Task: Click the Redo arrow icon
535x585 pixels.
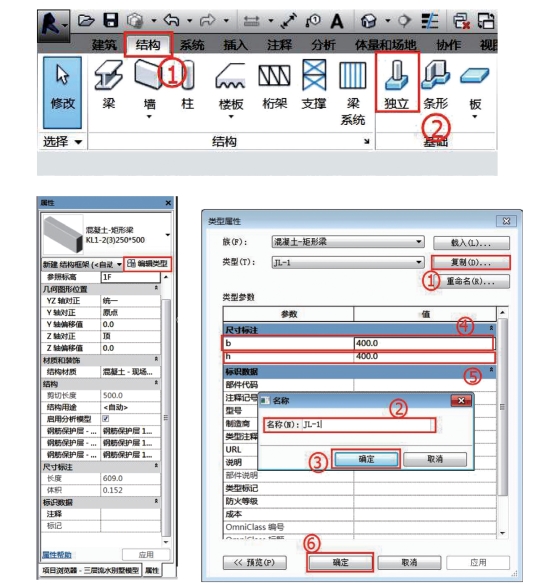Action: coord(207,20)
